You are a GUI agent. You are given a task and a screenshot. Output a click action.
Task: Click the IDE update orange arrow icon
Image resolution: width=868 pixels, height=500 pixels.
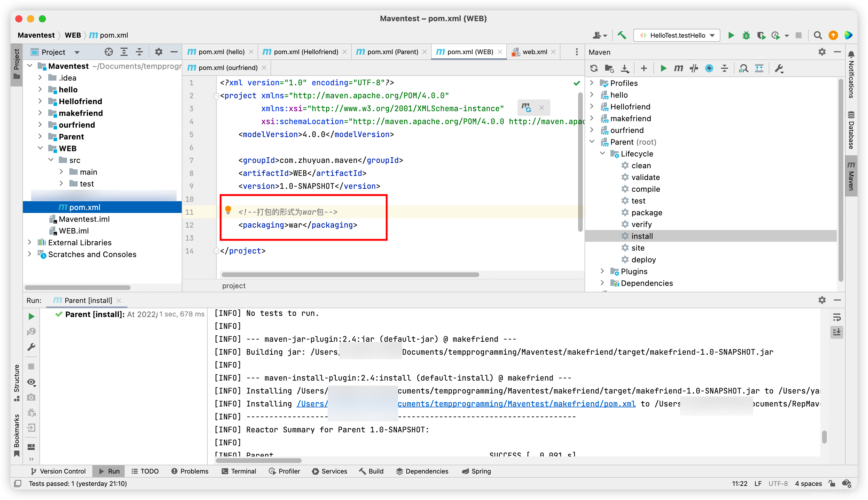833,35
